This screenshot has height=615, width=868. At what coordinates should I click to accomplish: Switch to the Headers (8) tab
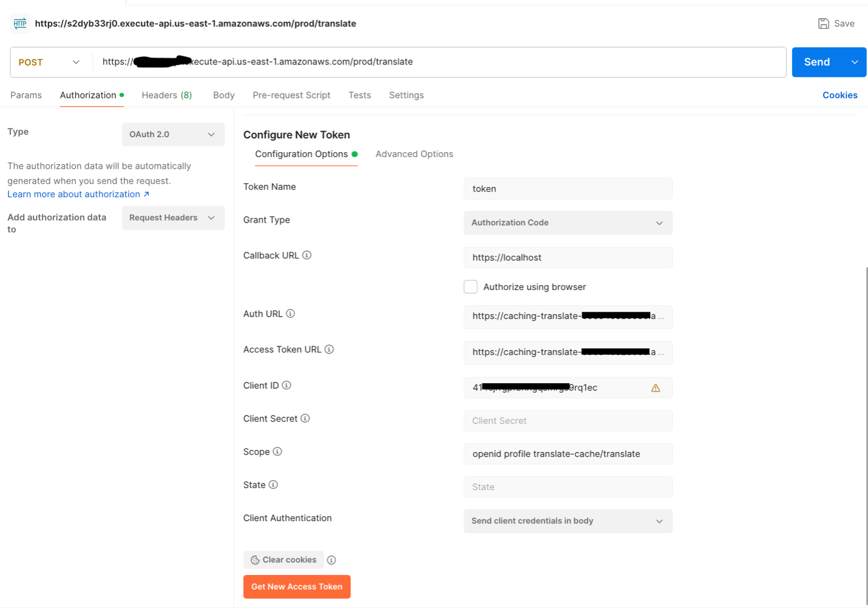167,95
